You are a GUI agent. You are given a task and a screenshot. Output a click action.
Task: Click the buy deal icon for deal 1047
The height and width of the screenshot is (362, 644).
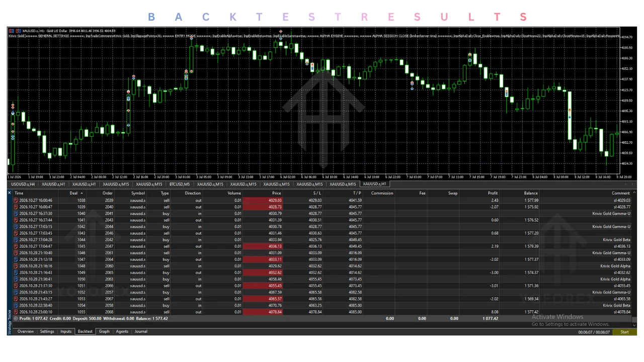click(16, 259)
